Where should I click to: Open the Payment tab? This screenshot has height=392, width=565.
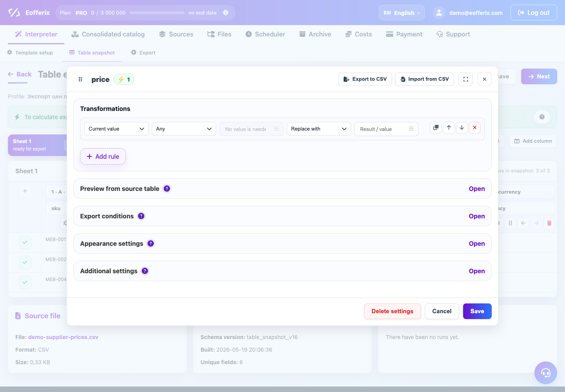(x=404, y=34)
